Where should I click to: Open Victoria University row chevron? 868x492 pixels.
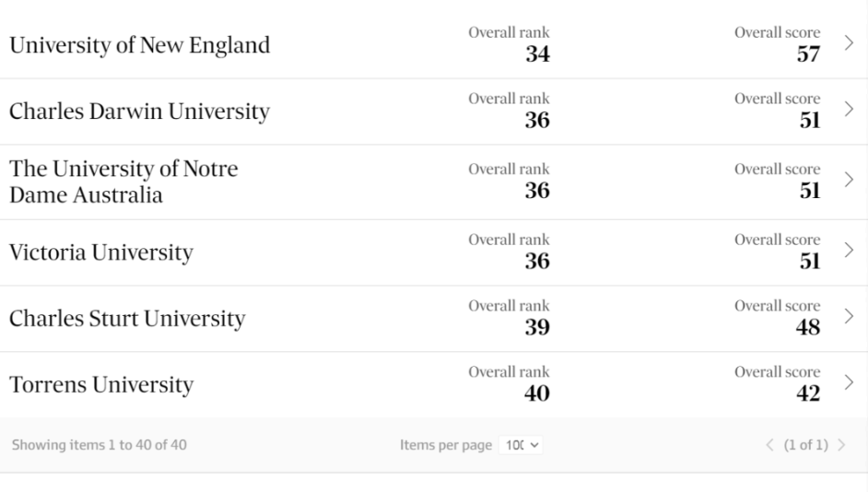pyautogui.click(x=849, y=251)
